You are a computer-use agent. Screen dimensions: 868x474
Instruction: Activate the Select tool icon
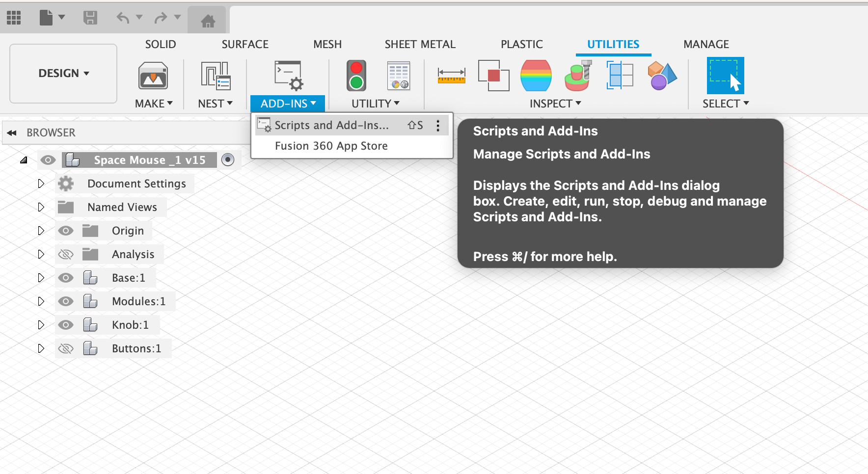[x=725, y=76]
